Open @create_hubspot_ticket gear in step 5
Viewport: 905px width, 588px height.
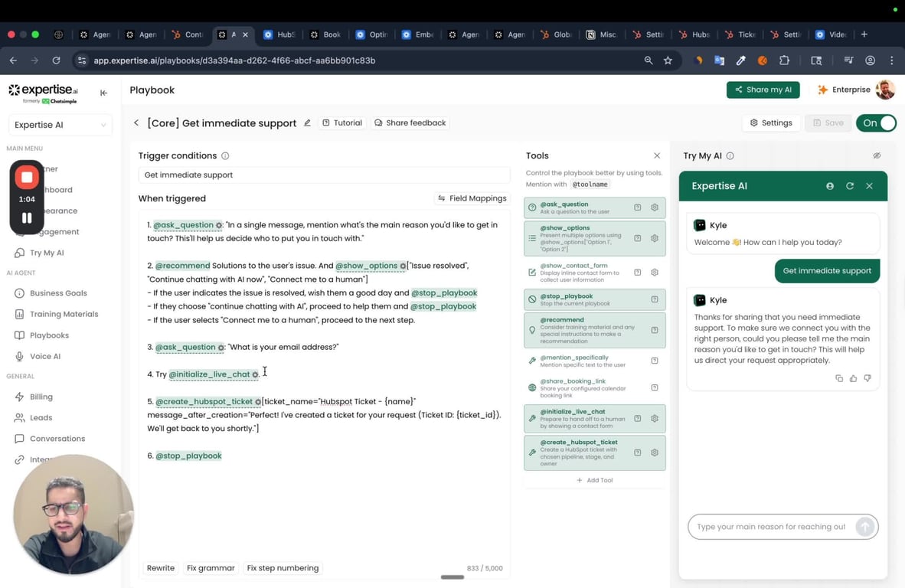pyautogui.click(x=258, y=402)
